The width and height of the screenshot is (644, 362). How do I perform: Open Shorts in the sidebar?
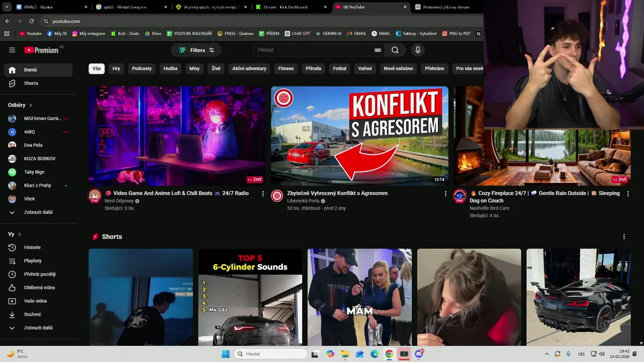tap(38, 83)
